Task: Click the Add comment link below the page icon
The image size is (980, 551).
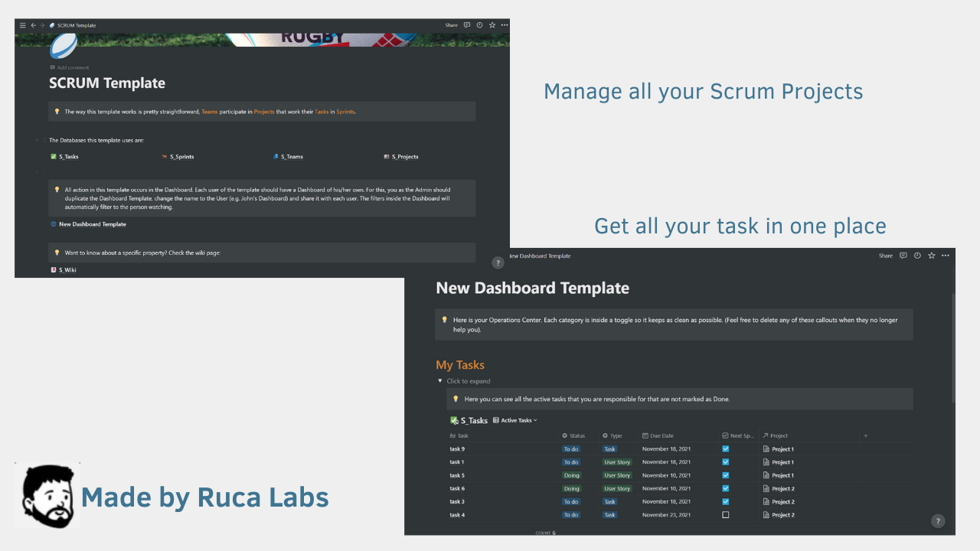Action: [73, 67]
